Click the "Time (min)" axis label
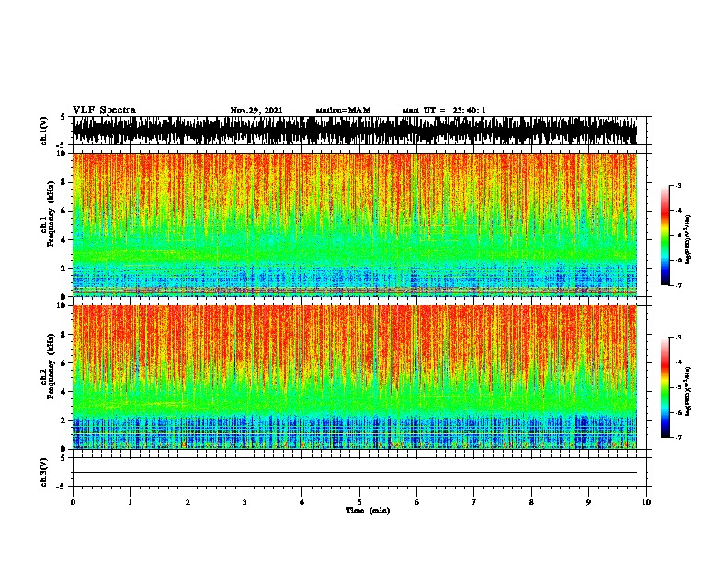728x563 pixels. pos(368,511)
